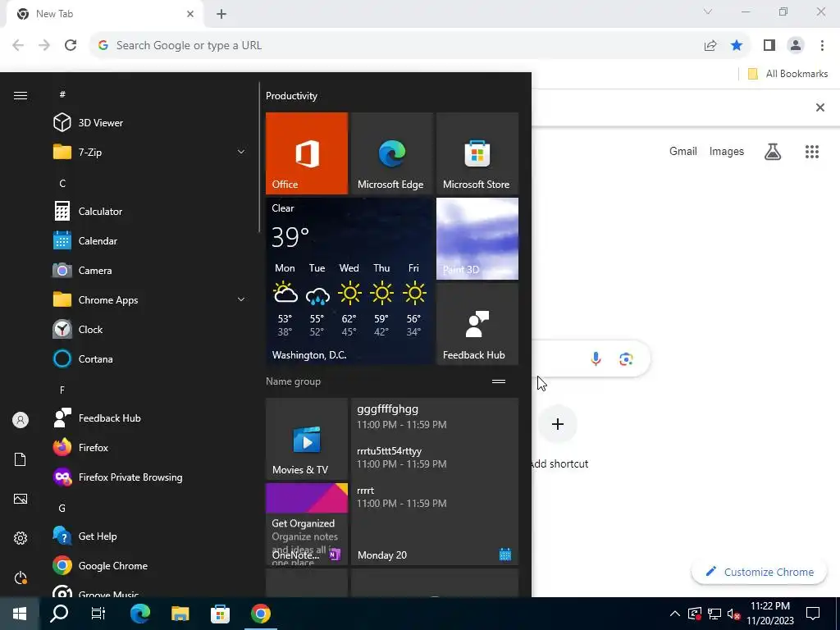Open the All Bookmarks folder
Screen dimensions: 840x630
point(787,74)
